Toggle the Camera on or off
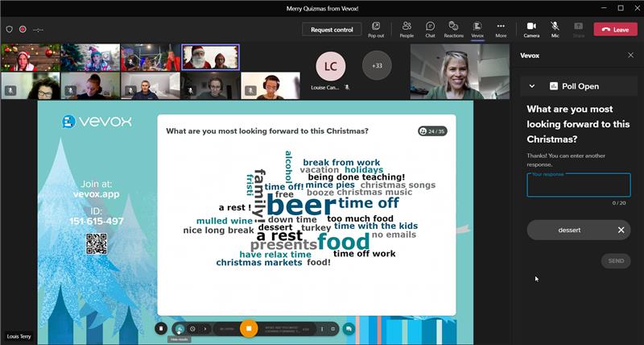The height and width of the screenshot is (345, 644). 531,29
